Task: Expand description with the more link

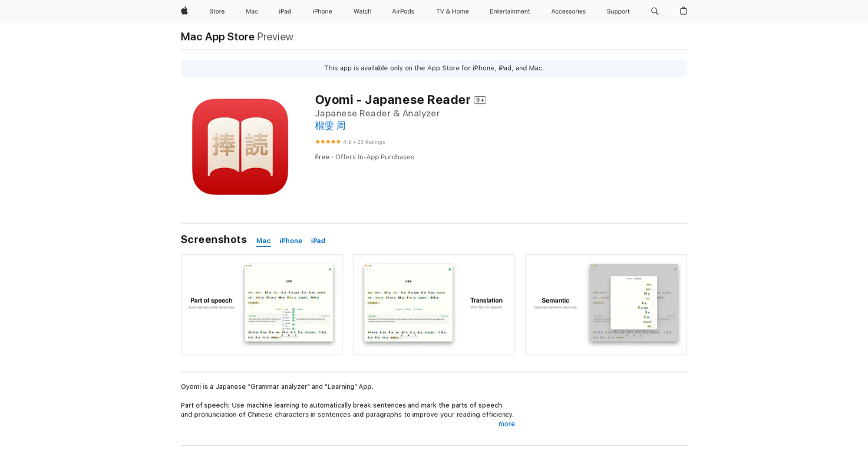Action: (506, 424)
